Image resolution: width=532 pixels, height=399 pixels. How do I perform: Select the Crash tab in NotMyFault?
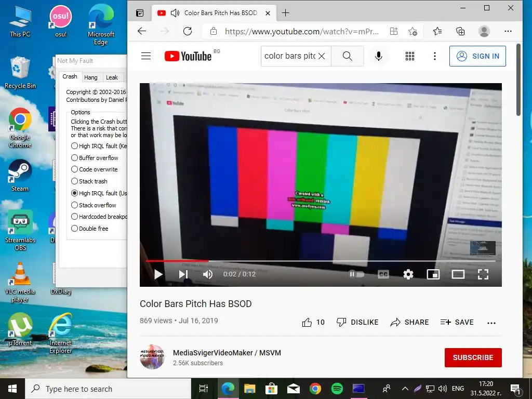pos(70,76)
